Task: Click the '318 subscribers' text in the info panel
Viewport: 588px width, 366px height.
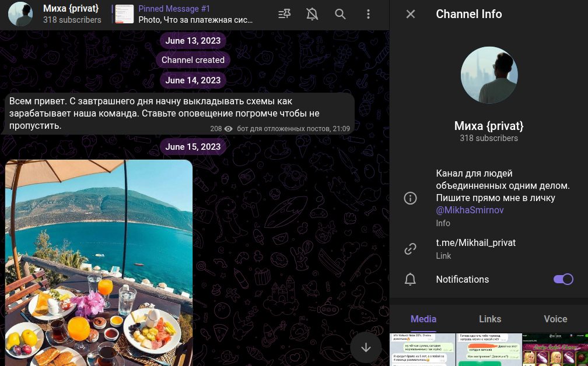Action: click(x=489, y=138)
